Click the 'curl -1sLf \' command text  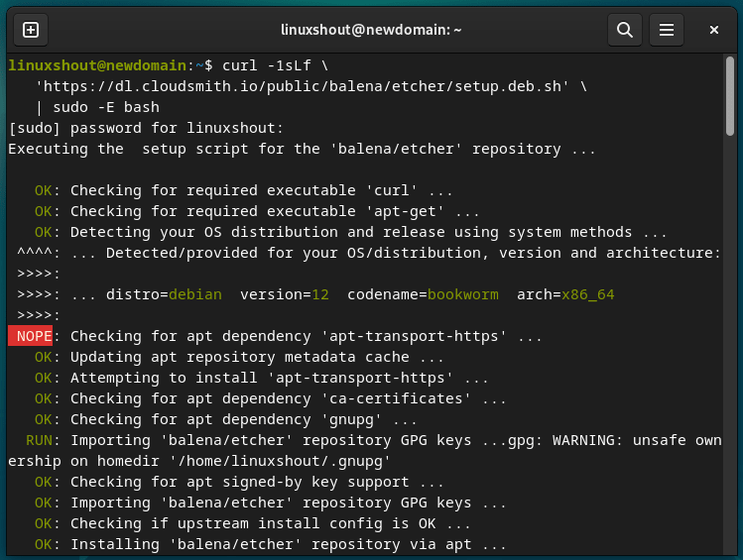click(276, 65)
